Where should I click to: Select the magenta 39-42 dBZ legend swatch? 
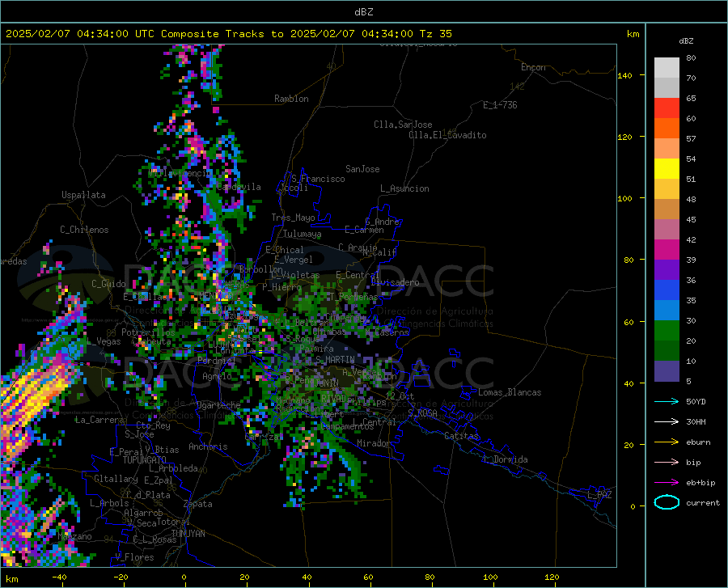(667, 250)
